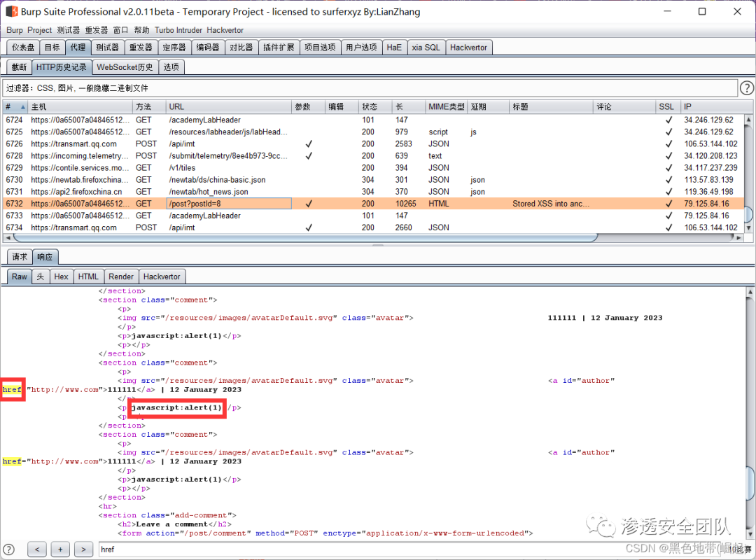Select the Render view tab
This screenshot has width=756, height=560.
click(x=121, y=276)
